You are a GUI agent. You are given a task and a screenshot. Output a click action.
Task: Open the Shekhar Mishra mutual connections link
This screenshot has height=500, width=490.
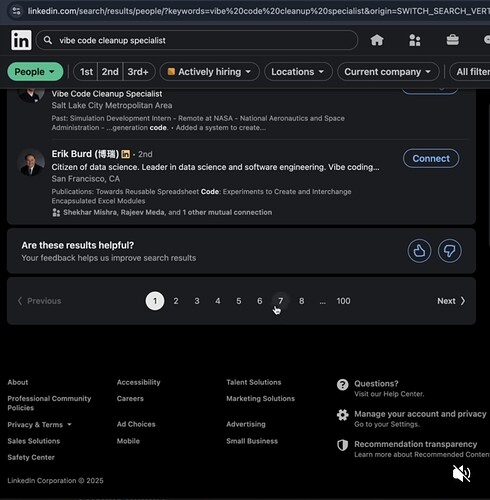coord(167,212)
